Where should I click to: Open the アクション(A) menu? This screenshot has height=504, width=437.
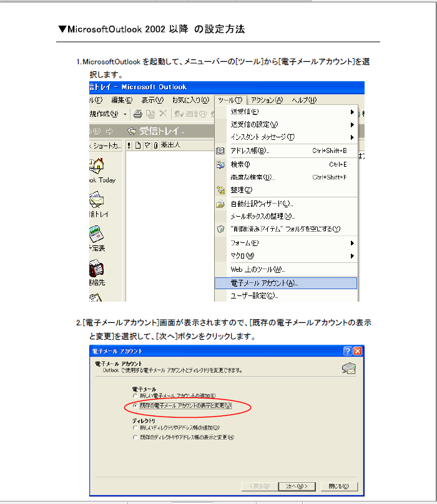267,100
